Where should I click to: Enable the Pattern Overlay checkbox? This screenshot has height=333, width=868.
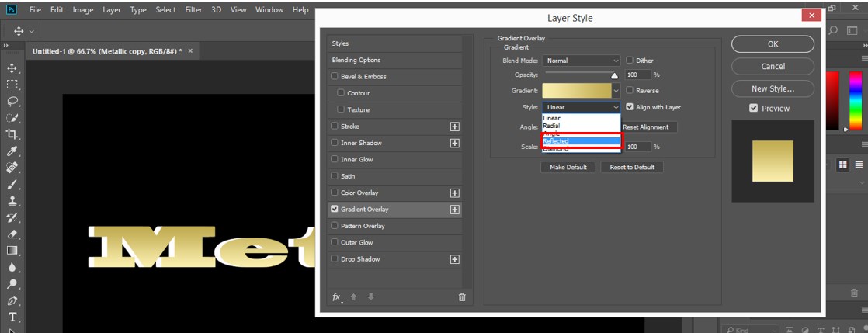335,226
